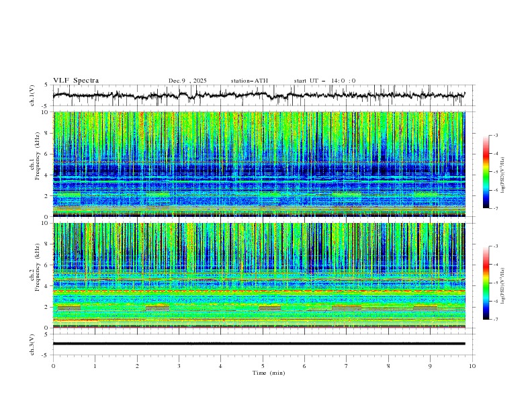This screenshot has width=532, height=411.
Task: Click the 'VLF Spectra' plot title
Action: [x=76, y=81]
